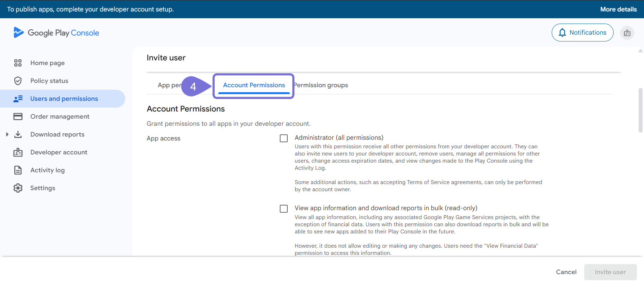
Task: Click the Notifications button
Action: [582, 33]
